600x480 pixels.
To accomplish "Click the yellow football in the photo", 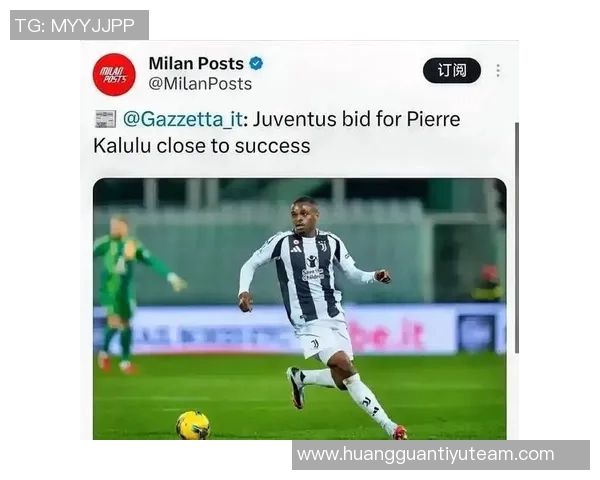I will (193, 425).
